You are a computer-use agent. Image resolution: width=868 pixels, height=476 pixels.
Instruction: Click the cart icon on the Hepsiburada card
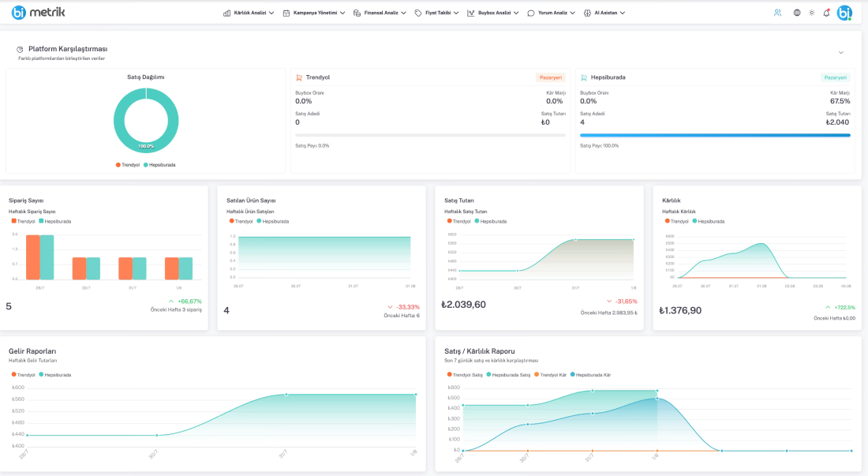[x=583, y=77]
